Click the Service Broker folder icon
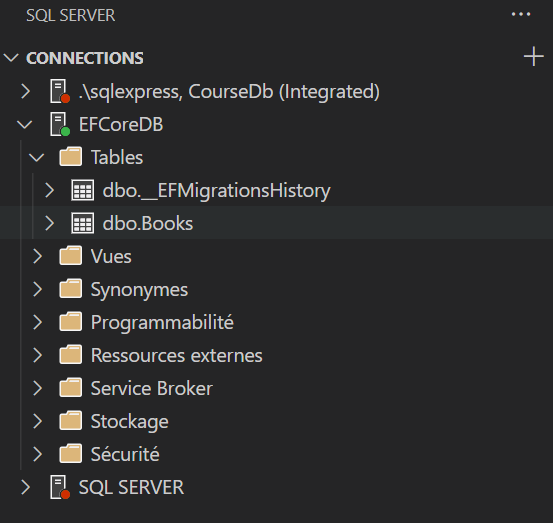This screenshot has width=553, height=523. (x=71, y=387)
